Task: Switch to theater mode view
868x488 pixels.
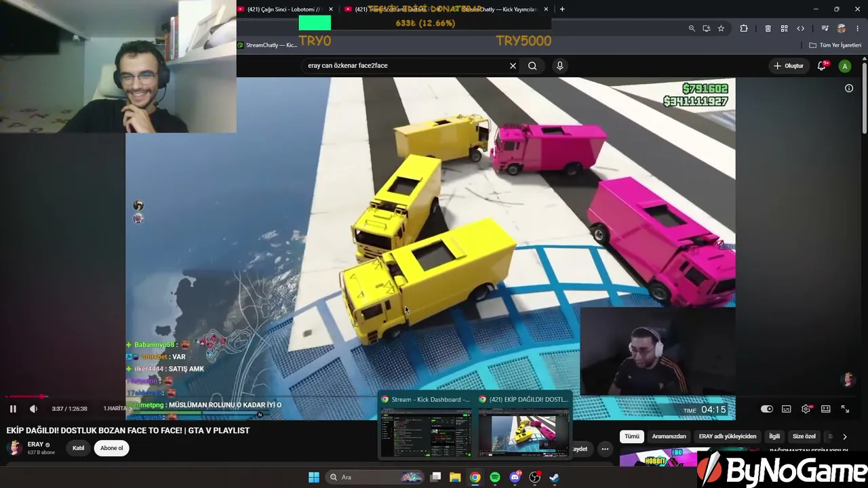Action: [x=825, y=409]
